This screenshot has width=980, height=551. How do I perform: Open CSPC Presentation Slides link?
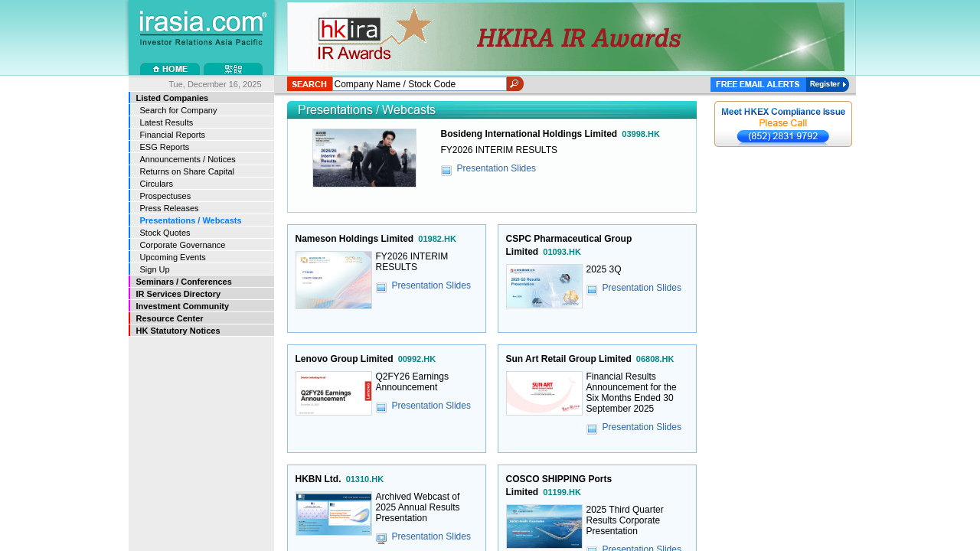point(642,288)
